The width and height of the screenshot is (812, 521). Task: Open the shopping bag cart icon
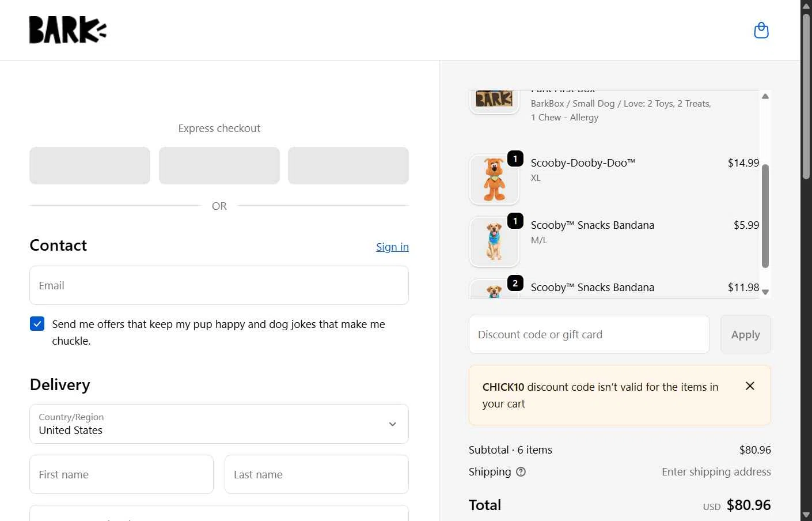point(761,30)
